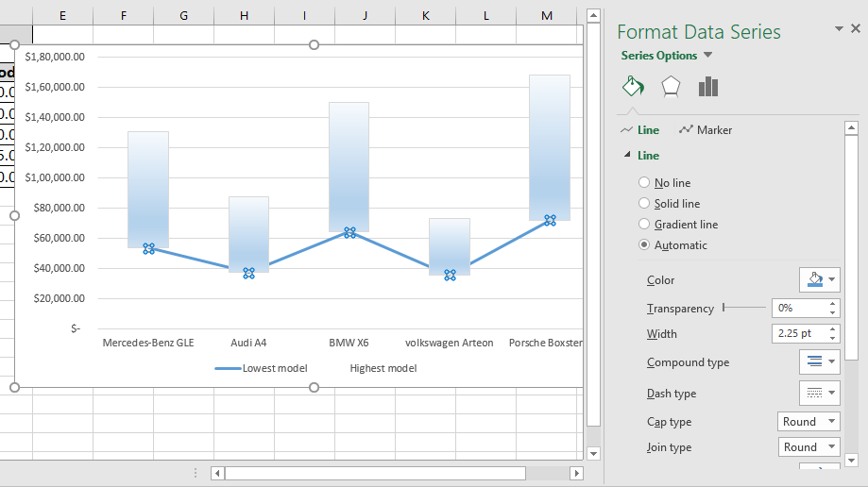The height and width of the screenshot is (487, 868).
Task: Select column M header
Action: 547,15
